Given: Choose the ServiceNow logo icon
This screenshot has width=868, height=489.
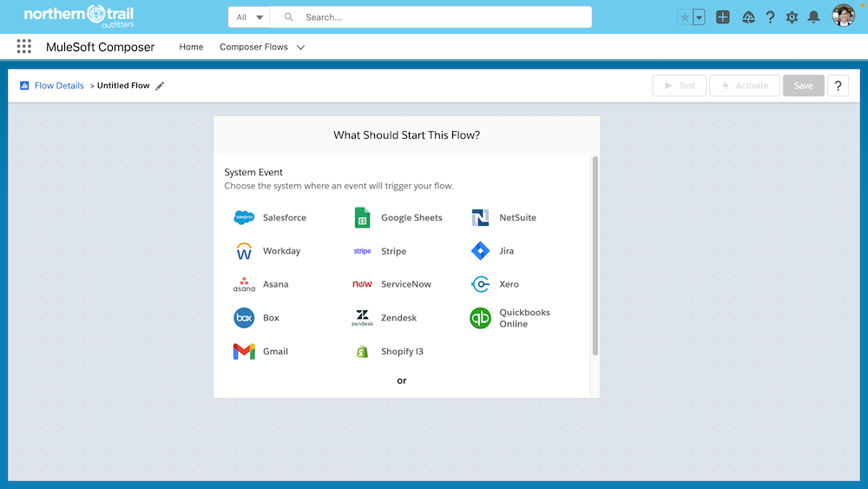Looking at the screenshot, I should point(362,284).
